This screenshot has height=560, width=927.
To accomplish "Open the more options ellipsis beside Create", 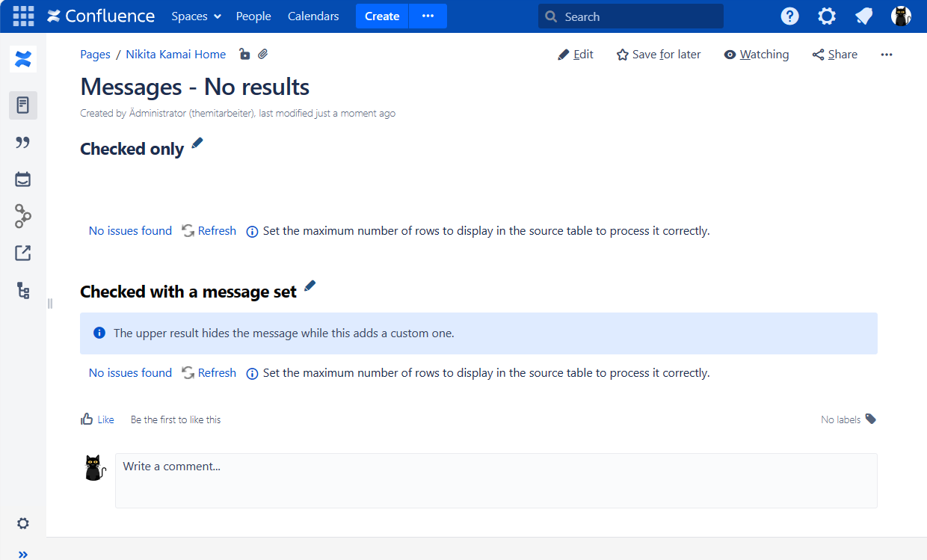I will tap(428, 16).
